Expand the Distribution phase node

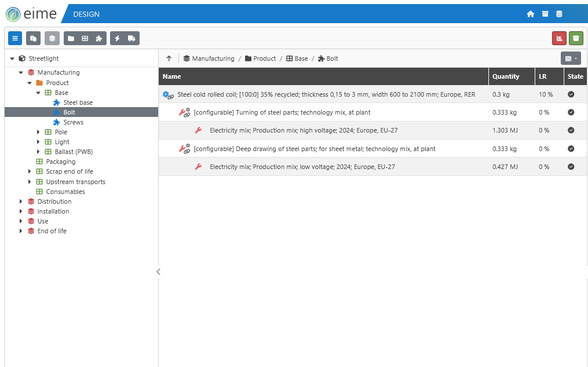click(21, 201)
